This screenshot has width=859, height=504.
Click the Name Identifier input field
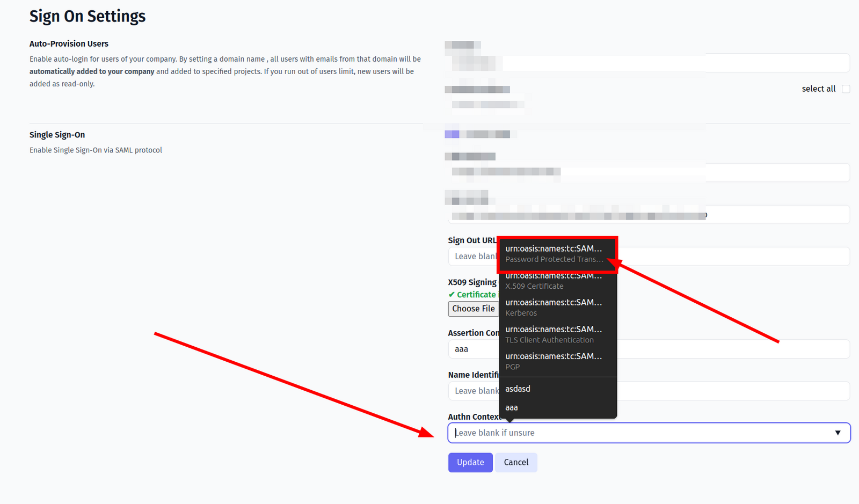(x=730, y=391)
